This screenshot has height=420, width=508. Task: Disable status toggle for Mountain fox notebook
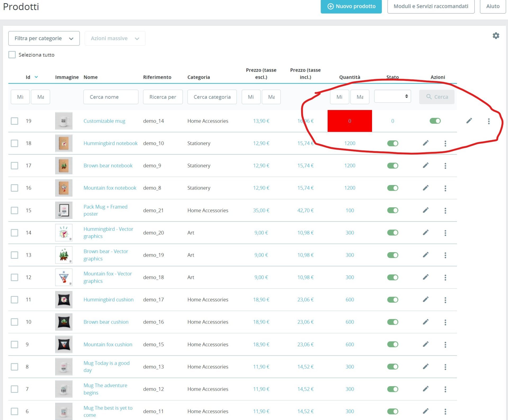[x=393, y=188]
